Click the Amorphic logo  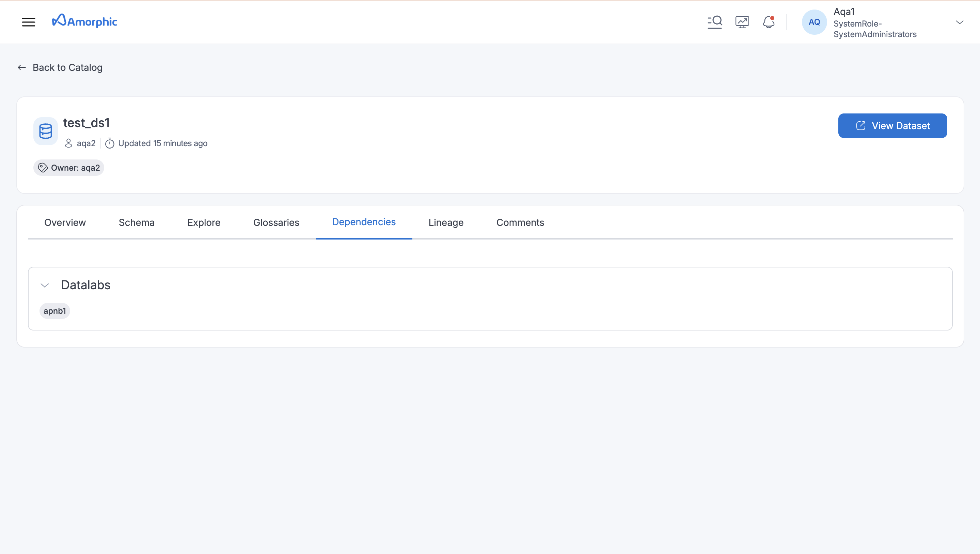(x=84, y=21)
